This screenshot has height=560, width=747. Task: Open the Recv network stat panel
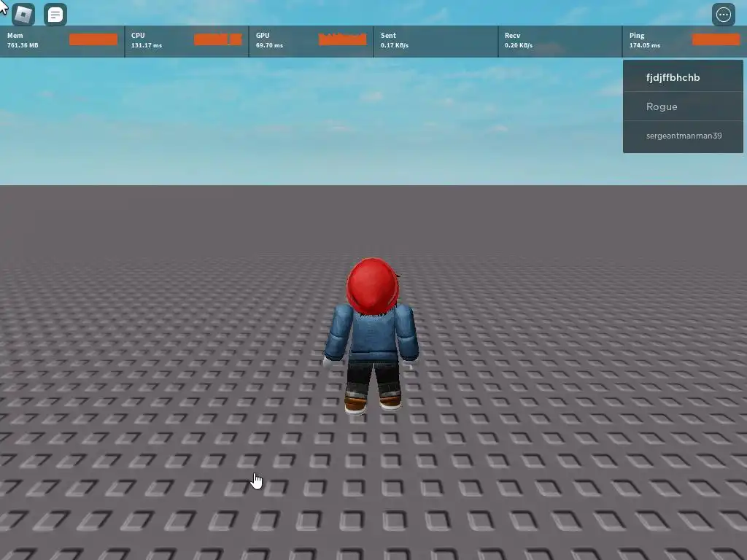pos(560,42)
